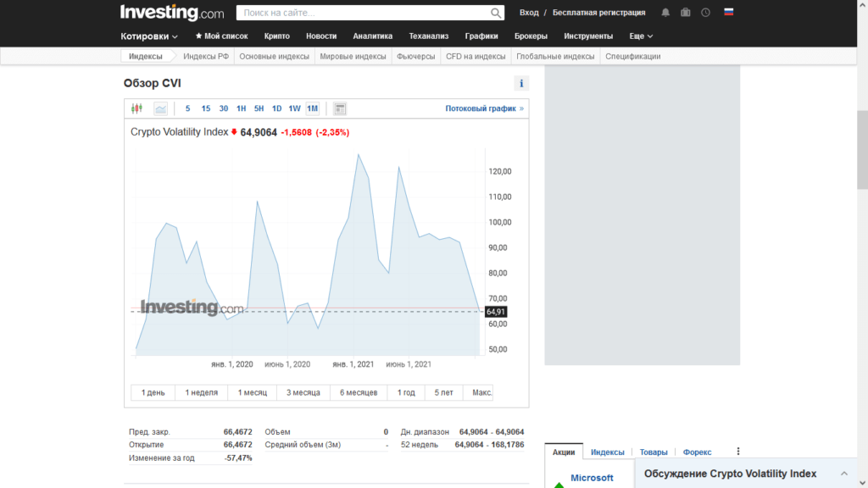
Task: Click the clock icon in header
Action: click(x=705, y=13)
